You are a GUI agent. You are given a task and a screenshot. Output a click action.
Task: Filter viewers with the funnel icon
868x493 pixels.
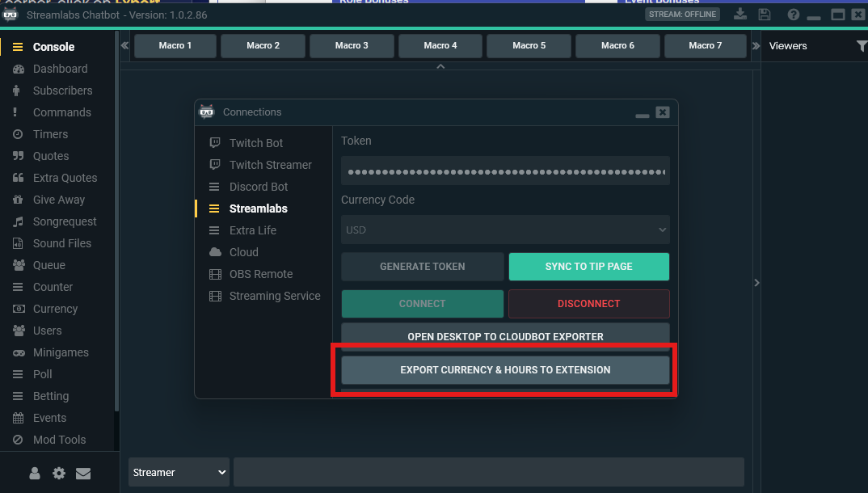pos(862,46)
